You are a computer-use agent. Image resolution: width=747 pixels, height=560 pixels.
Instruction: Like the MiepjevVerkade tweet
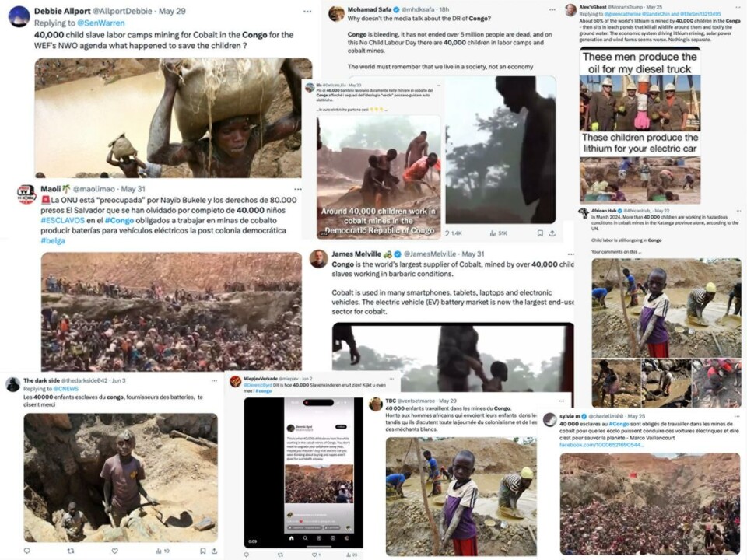click(316, 555)
